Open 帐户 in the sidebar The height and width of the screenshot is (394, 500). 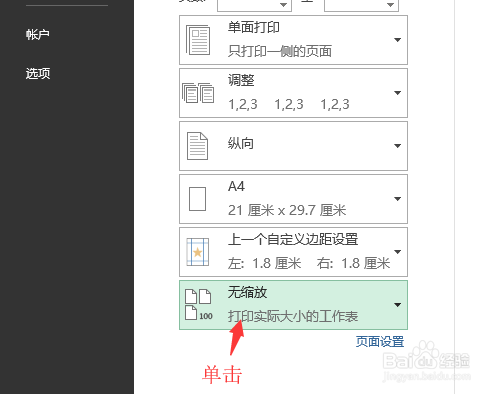click(x=38, y=34)
